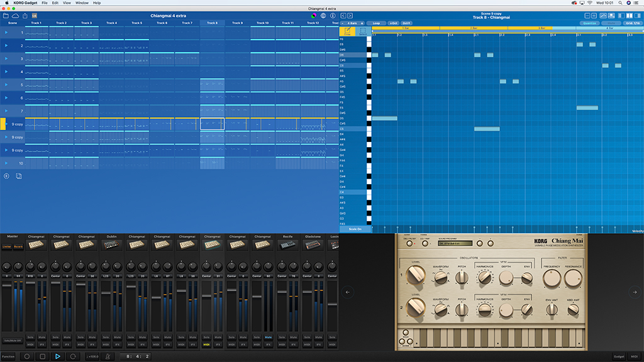This screenshot has width=644, height=362.
Task: Select the Select marquee tool
Action: (x=363, y=31)
